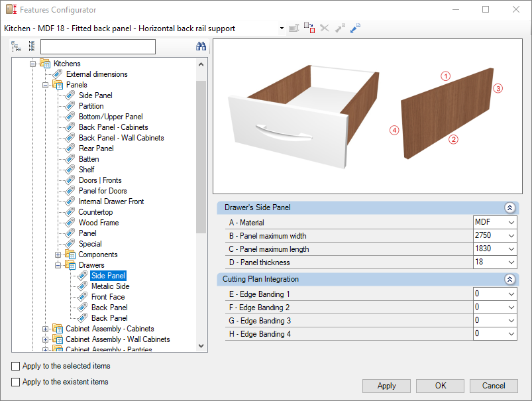Click the binoculars search icon
Viewport: 532px width, 401px height.
pyautogui.click(x=201, y=46)
